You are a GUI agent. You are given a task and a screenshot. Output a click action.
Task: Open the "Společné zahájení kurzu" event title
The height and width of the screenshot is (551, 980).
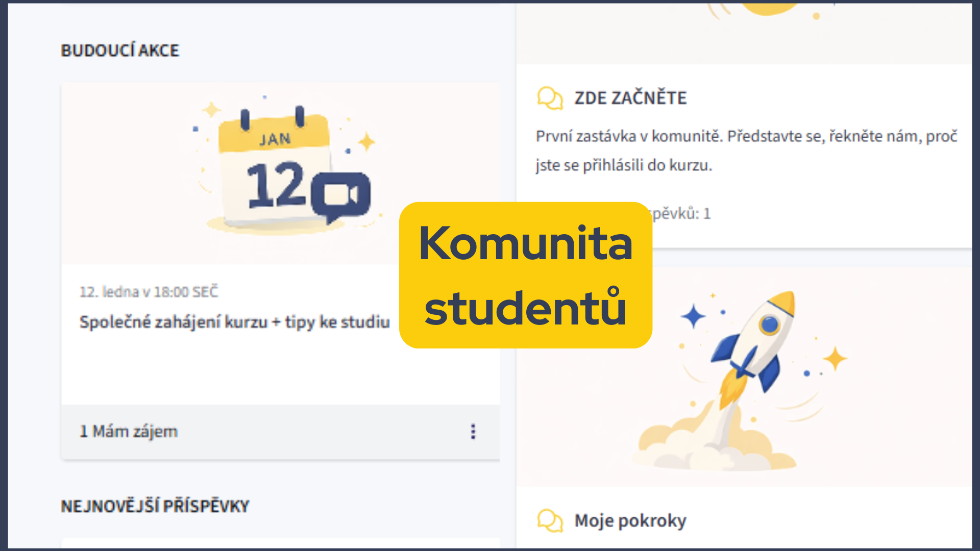pos(234,322)
